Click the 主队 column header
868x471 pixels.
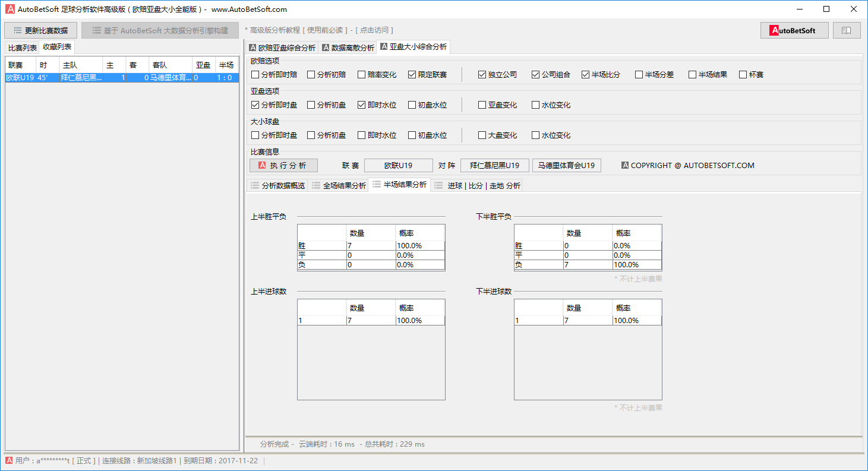pos(81,65)
